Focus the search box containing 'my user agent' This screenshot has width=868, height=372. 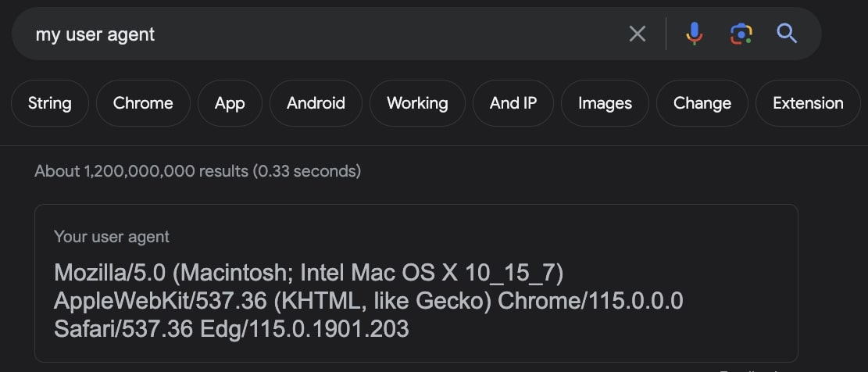point(313,34)
